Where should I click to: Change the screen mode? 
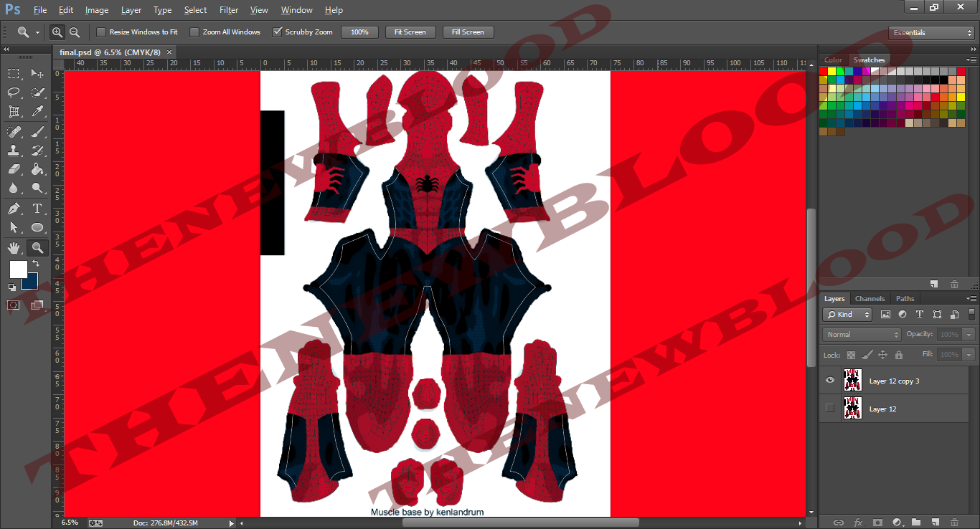point(37,305)
